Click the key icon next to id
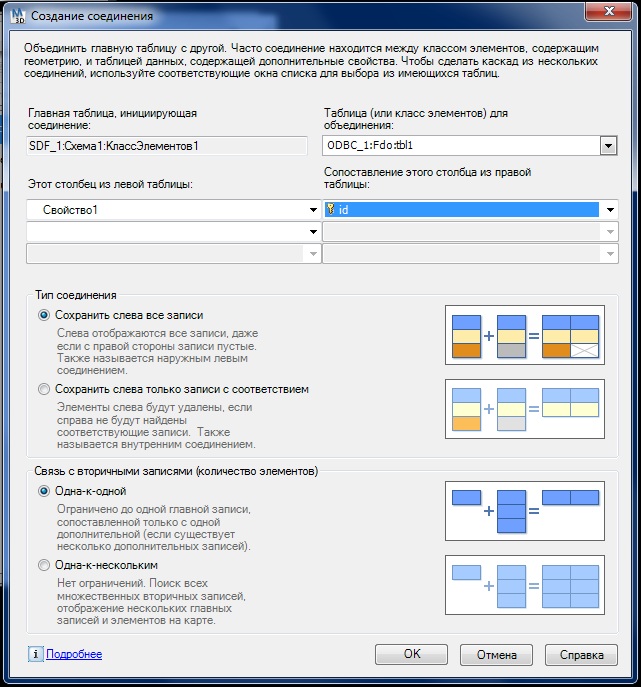The image size is (641, 687). [331, 209]
